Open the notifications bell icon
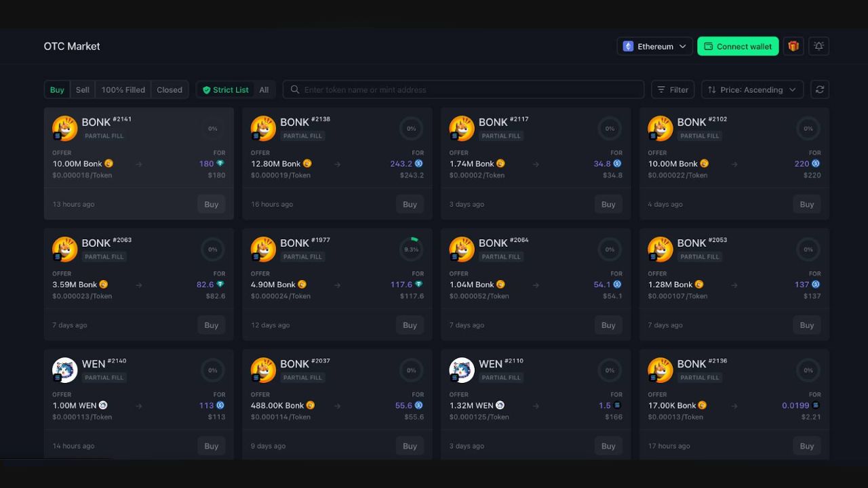Image resolution: width=868 pixels, height=488 pixels. click(819, 46)
